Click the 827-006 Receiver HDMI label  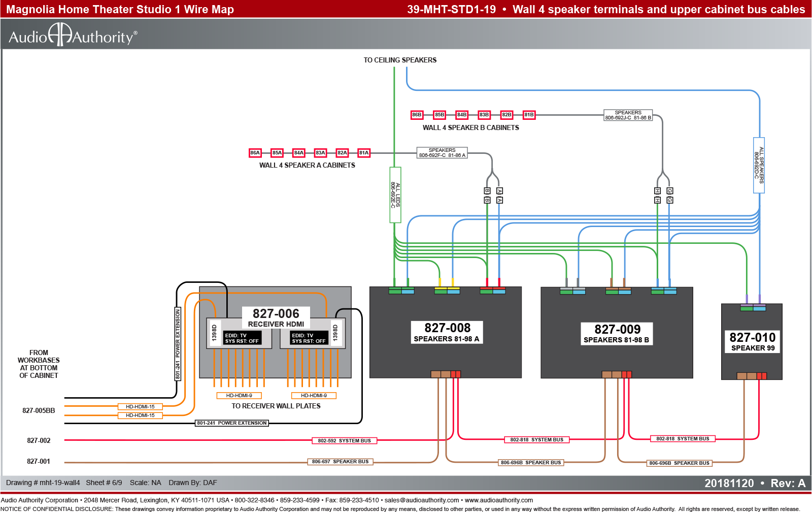pos(276,317)
